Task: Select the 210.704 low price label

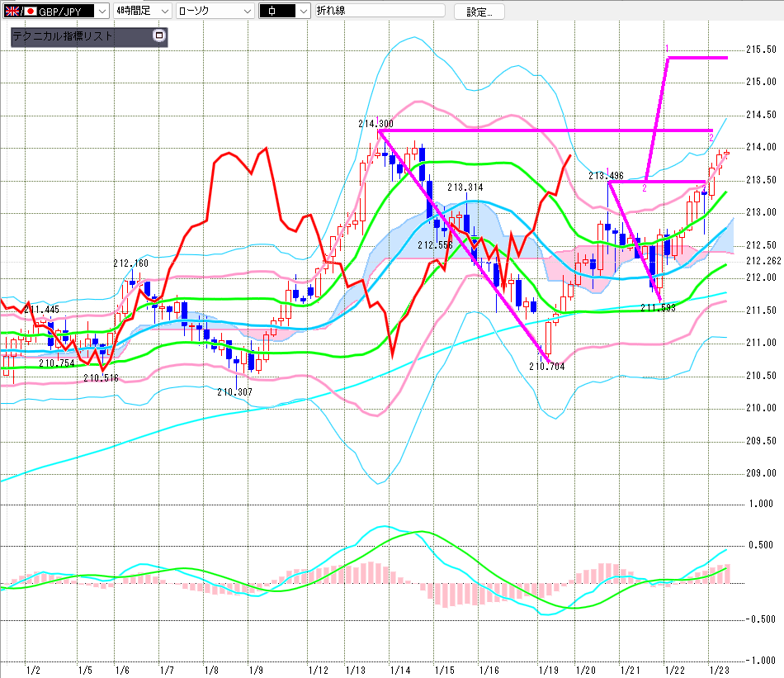Action: (547, 366)
